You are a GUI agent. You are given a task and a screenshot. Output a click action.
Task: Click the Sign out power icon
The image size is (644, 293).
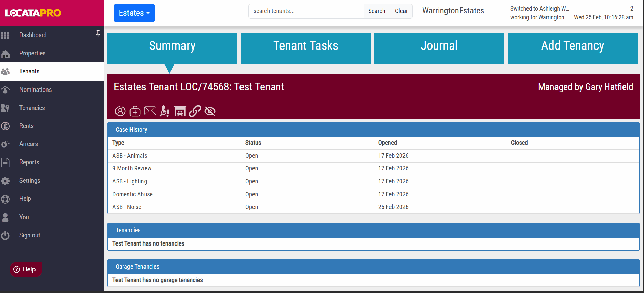5,235
